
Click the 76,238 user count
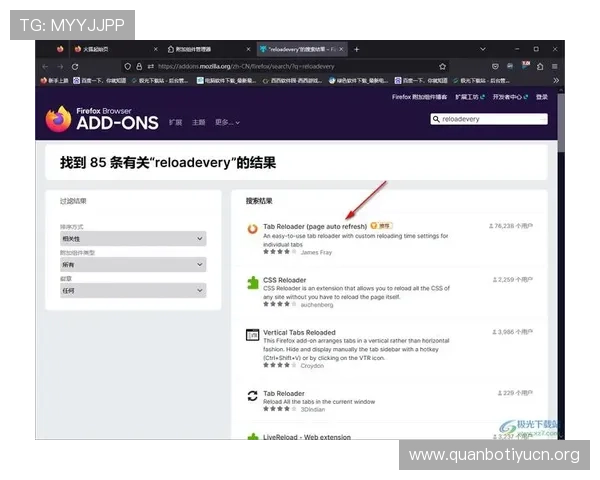point(511,226)
